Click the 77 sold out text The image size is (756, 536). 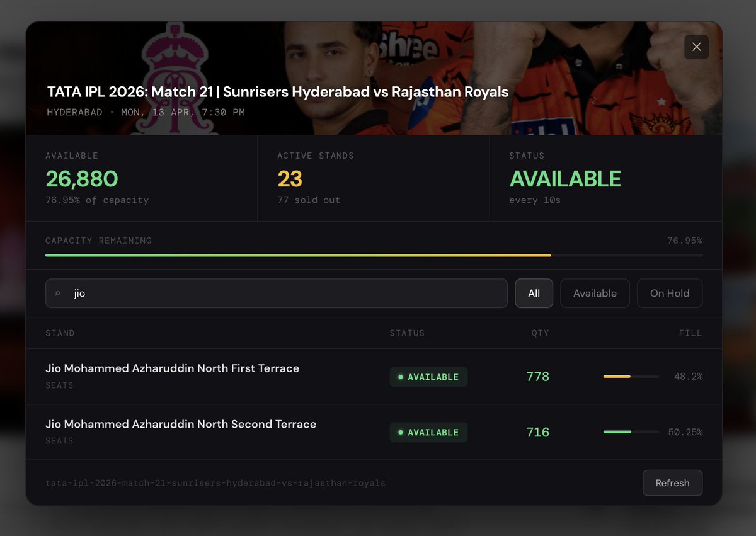click(x=309, y=200)
